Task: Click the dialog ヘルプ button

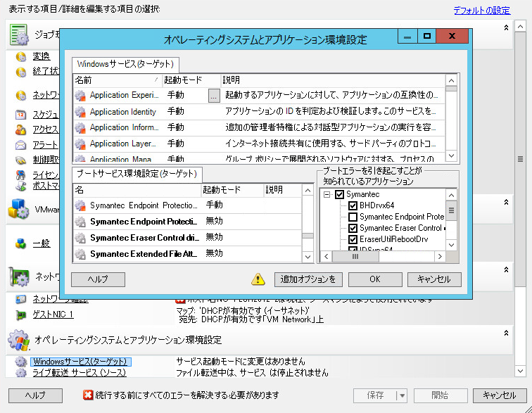Action: (x=98, y=279)
